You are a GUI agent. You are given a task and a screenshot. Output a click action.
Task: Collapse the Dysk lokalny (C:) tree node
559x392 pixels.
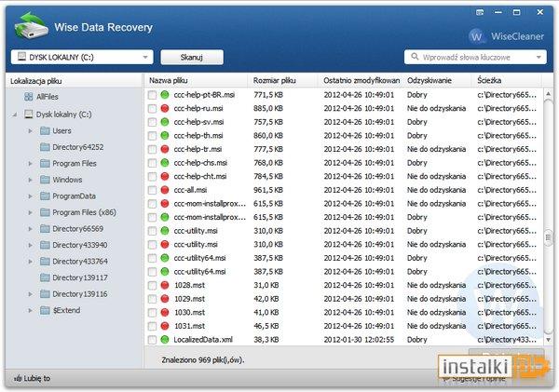[15, 115]
